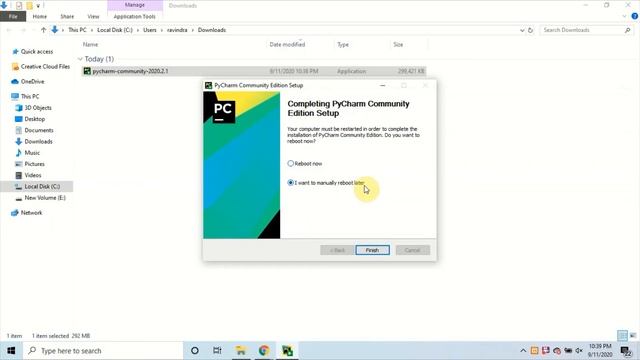Collapse the ribbon with the chevron
This screenshot has width=640, height=360.
tap(624, 16)
